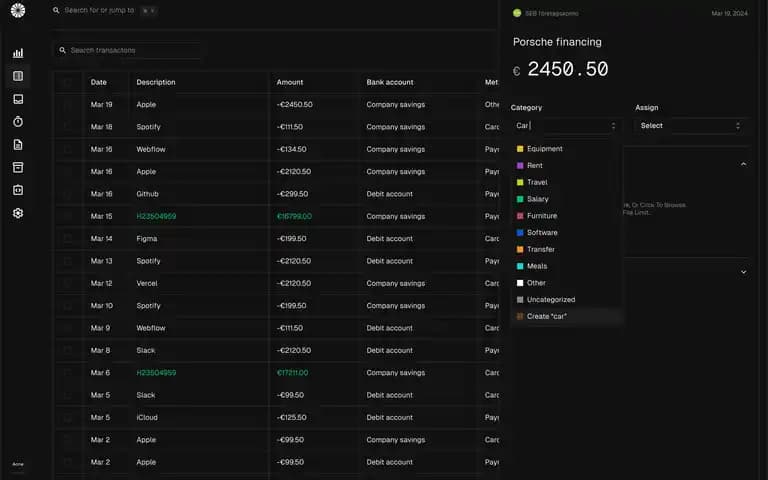Click the -€299.50 Github amount
Viewport: 768px width, 480px height.
pos(292,194)
